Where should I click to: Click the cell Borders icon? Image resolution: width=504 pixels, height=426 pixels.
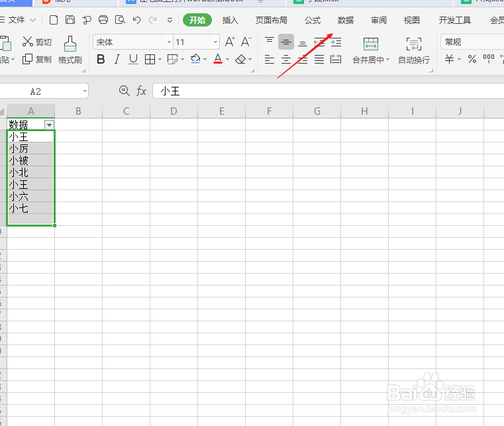click(150, 60)
